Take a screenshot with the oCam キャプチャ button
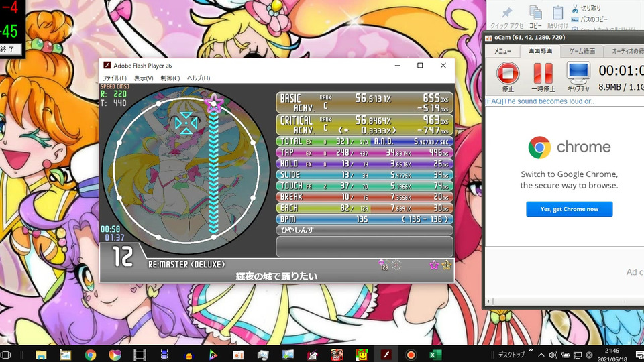 (578, 76)
